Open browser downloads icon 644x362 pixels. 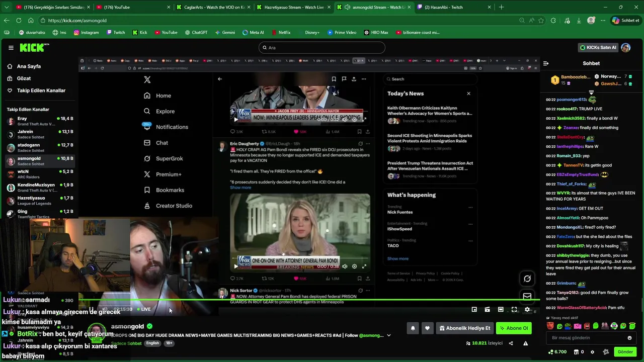point(579,21)
